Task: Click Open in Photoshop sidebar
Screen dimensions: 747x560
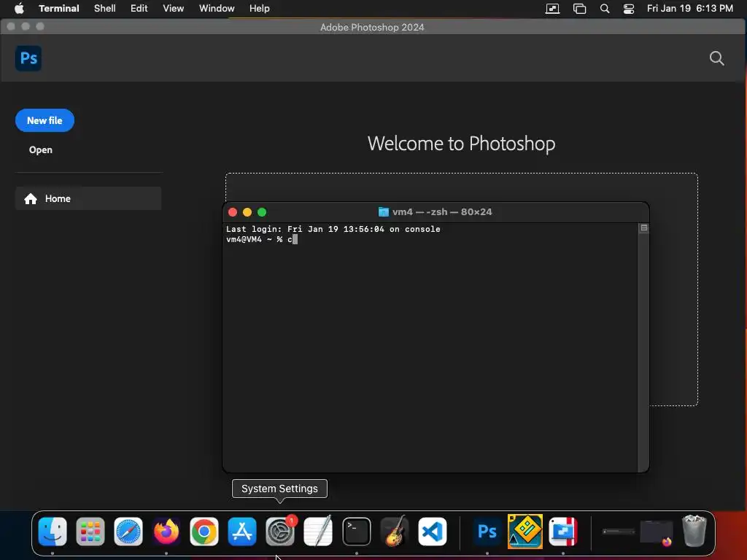Action: [41, 150]
